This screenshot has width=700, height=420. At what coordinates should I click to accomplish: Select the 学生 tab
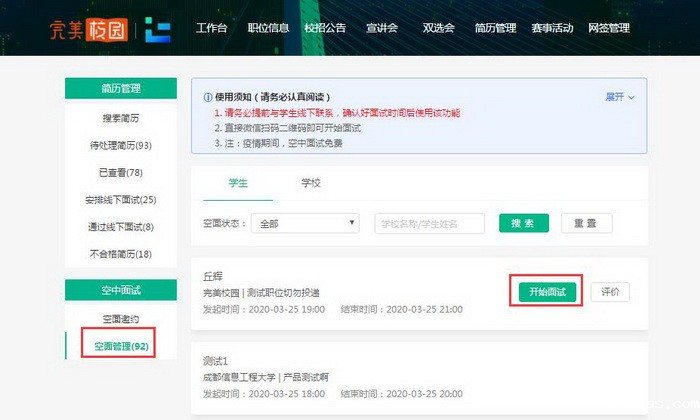(237, 183)
